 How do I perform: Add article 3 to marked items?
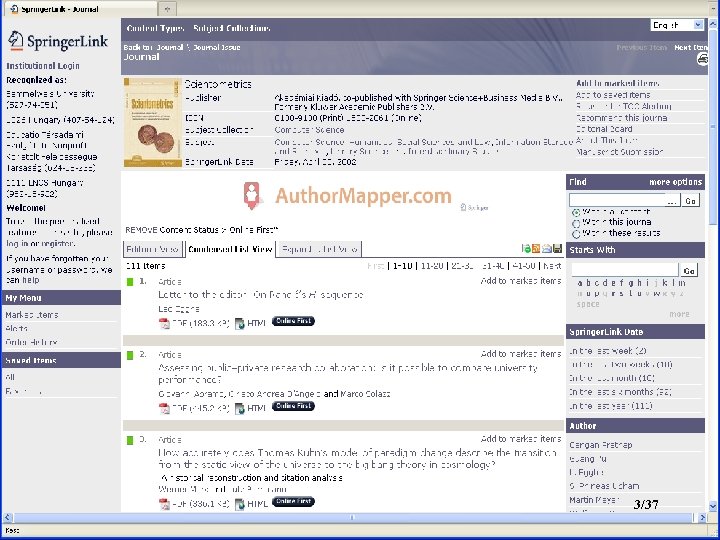[x=521, y=439]
